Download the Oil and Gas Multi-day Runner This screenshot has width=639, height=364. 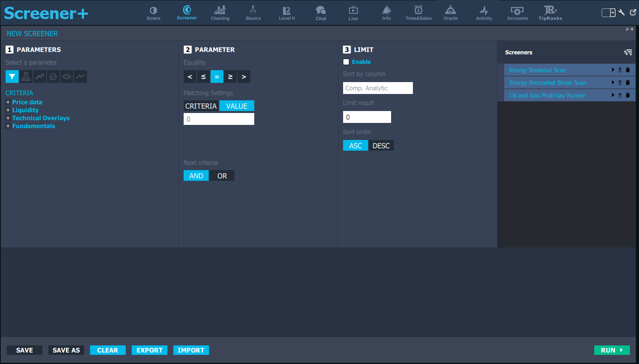620,96
